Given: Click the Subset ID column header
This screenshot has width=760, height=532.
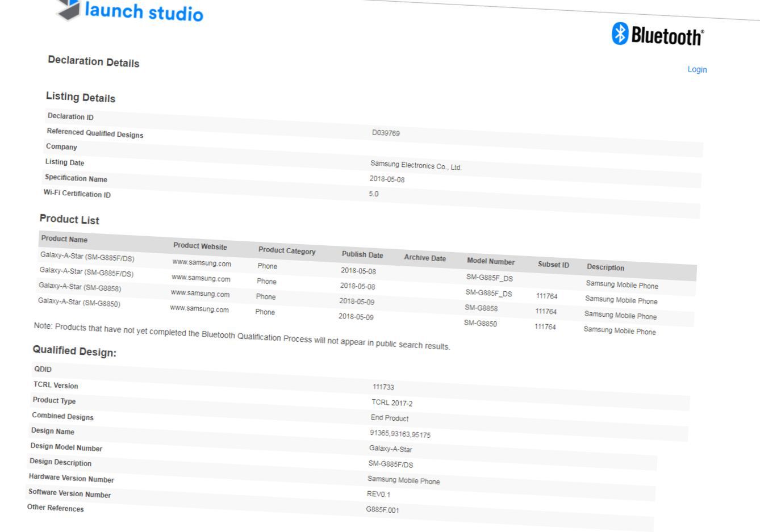Looking at the screenshot, I should point(553,265).
